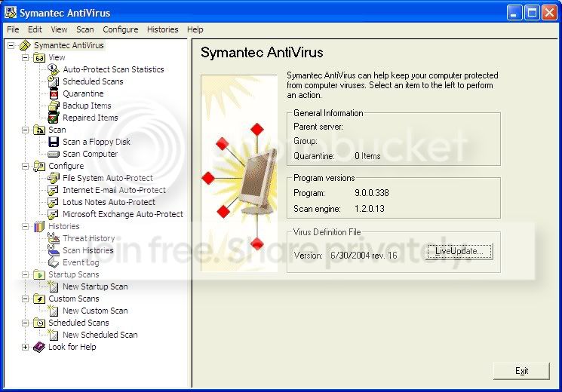Select New Scheduled Scan label

[100, 335]
